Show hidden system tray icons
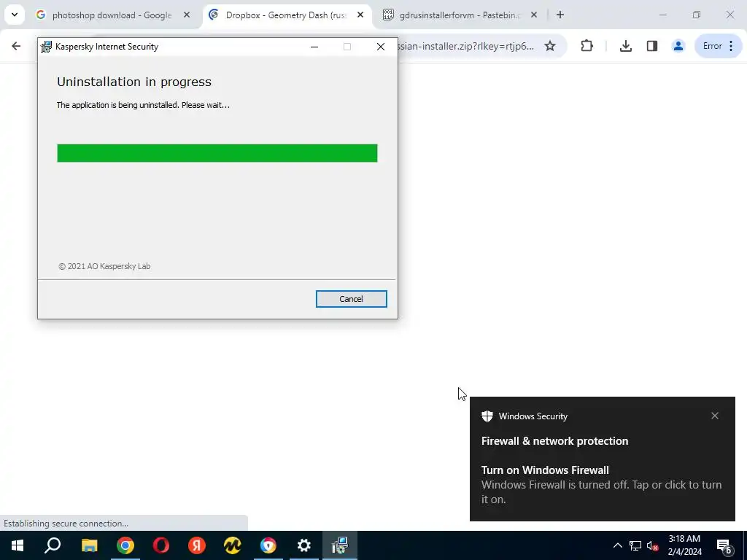The width and height of the screenshot is (747, 560). (617, 545)
